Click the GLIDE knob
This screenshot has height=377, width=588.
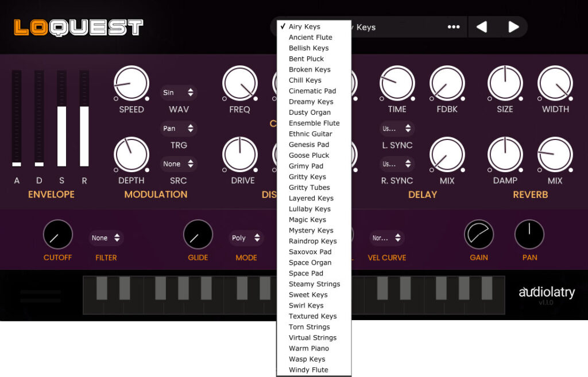click(x=198, y=235)
